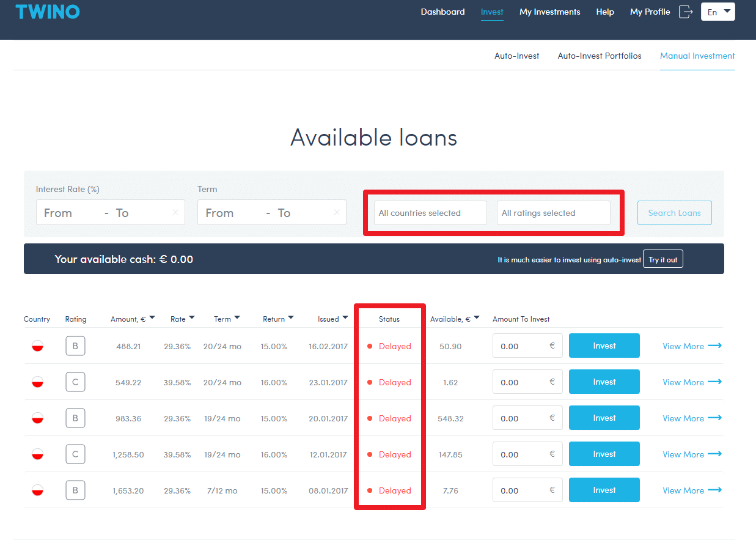This screenshot has height=540, width=756.
Task: Clear the Term range filter
Action: (337, 213)
